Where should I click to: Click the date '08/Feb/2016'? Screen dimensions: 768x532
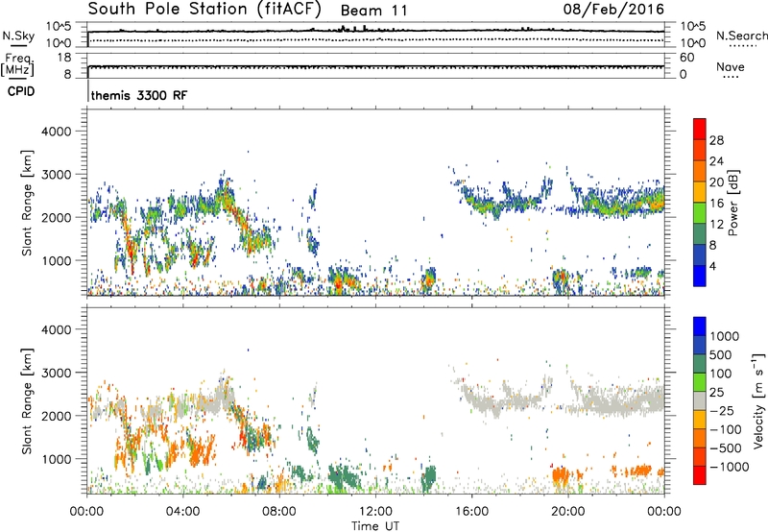pyautogui.click(x=613, y=9)
